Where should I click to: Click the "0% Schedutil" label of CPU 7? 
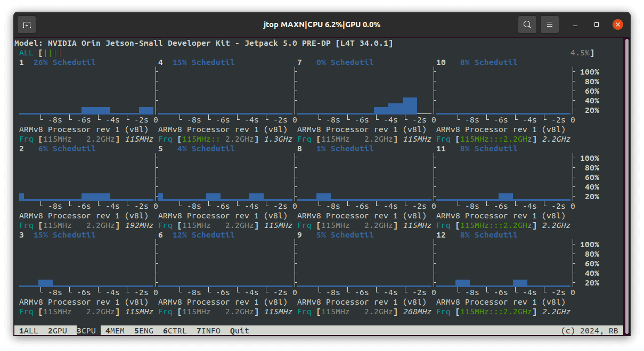pos(345,62)
